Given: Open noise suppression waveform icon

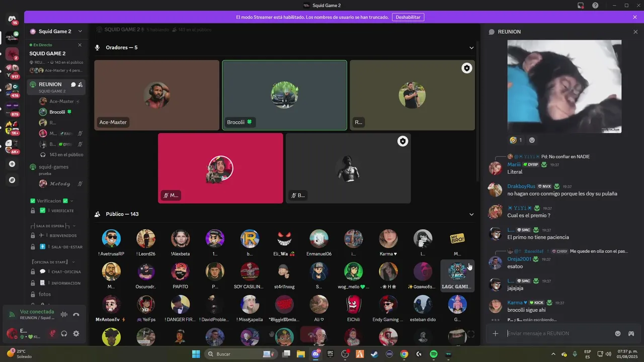Looking at the screenshot, I should click(x=64, y=315).
